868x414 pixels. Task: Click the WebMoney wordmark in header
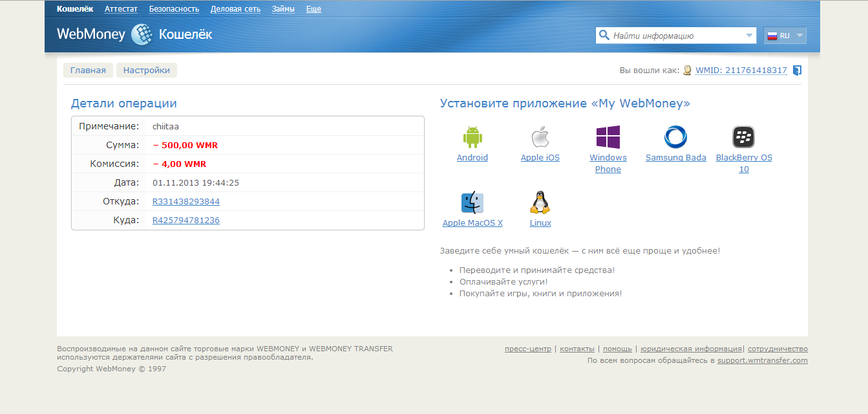point(91,34)
